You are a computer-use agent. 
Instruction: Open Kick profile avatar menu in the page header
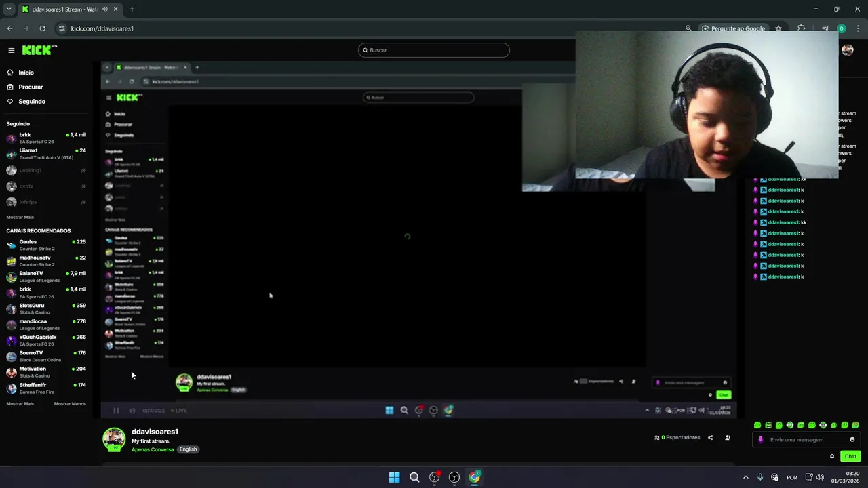pyautogui.click(x=847, y=50)
